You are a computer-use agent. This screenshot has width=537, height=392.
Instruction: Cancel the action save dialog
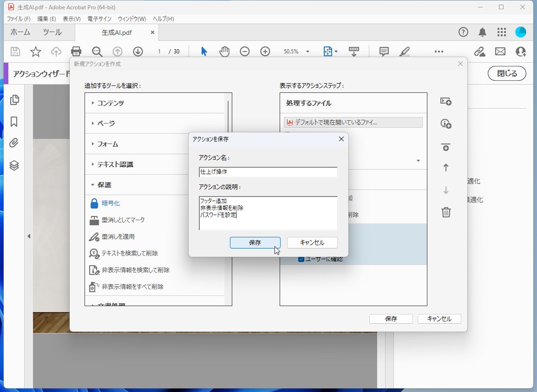pyautogui.click(x=312, y=242)
